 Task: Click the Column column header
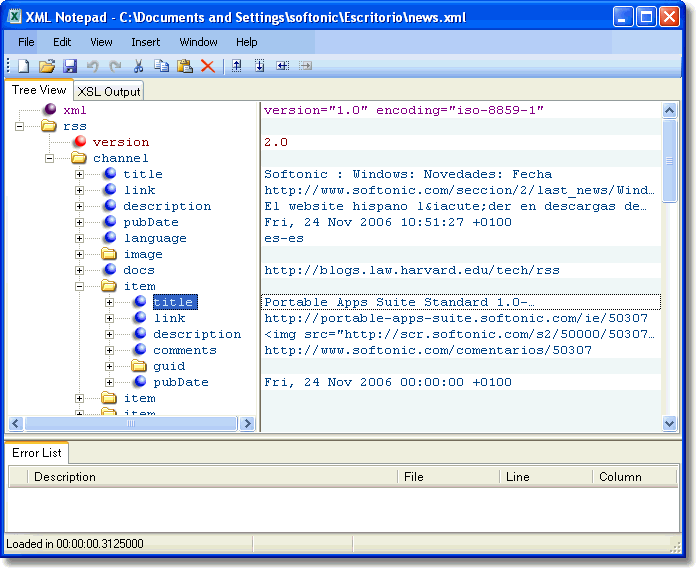coord(634,477)
